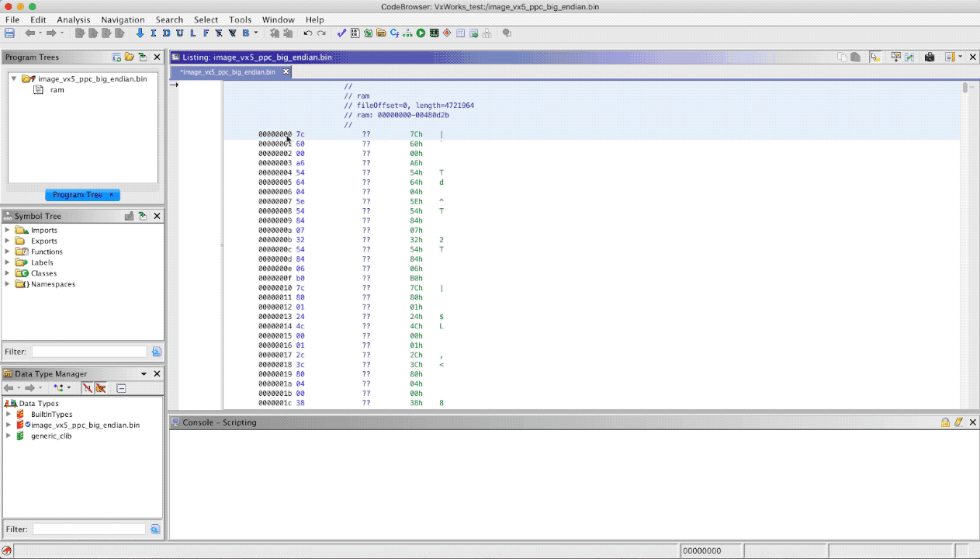Click the purple checkmark icon in toolbar
Viewport: 980px width, 559px height.
point(341,33)
